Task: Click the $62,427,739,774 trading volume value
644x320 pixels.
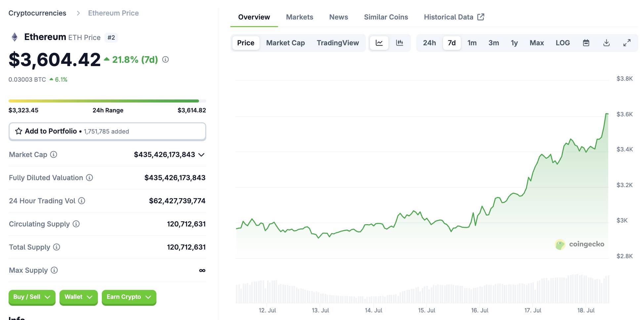Action: [x=177, y=201]
